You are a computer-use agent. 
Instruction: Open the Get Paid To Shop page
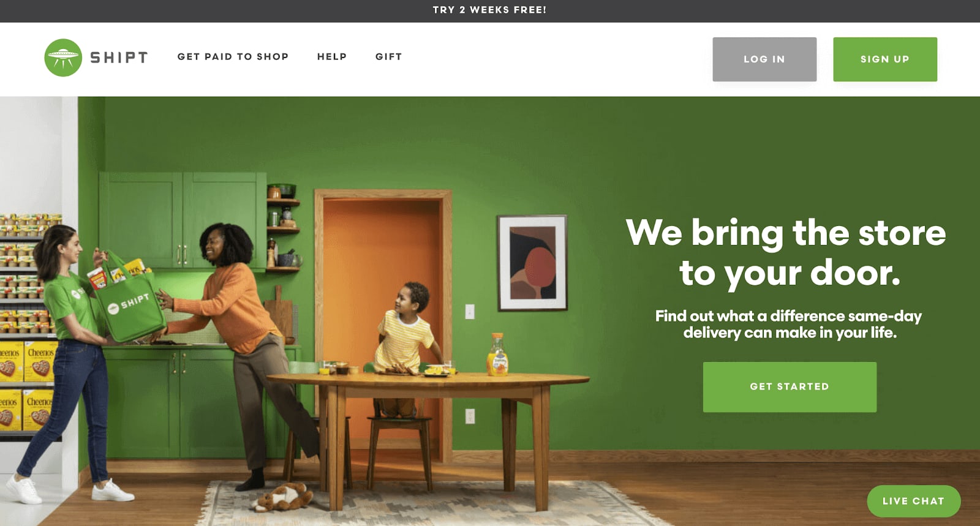click(233, 56)
